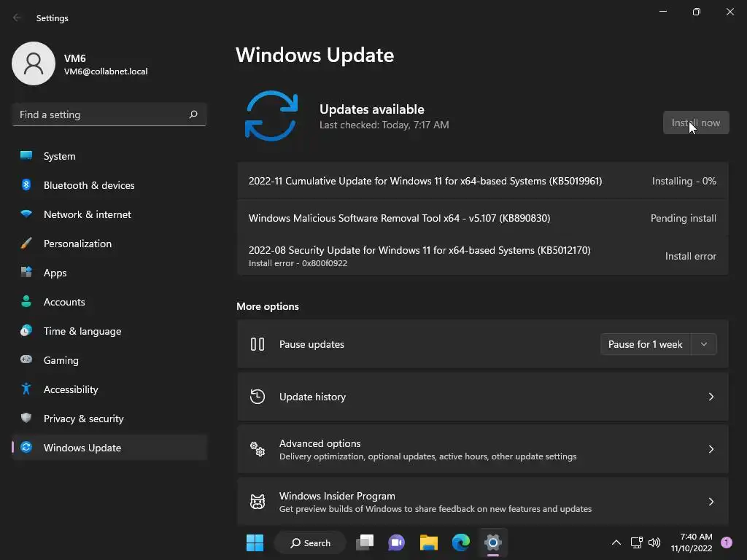Click the Accounts person icon in sidebar
747x560 pixels.
click(x=26, y=301)
